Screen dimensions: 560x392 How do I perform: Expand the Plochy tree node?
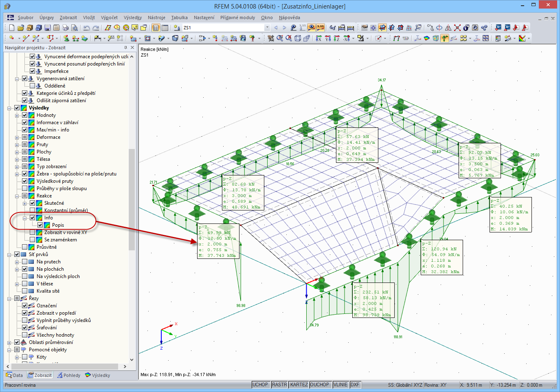tap(17, 152)
